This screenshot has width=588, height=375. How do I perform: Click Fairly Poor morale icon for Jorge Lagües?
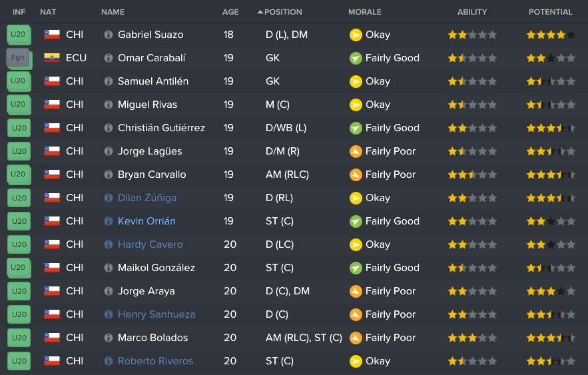tap(356, 151)
